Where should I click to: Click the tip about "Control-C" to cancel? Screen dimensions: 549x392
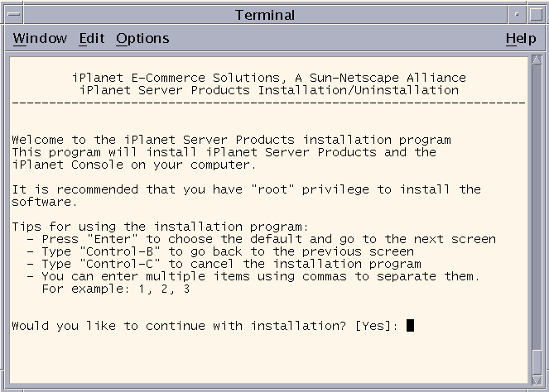[224, 264]
